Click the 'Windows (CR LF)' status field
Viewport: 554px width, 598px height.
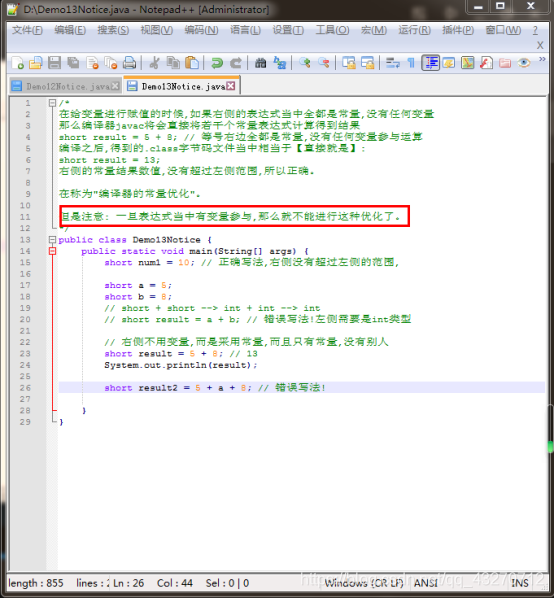click(364, 583)
